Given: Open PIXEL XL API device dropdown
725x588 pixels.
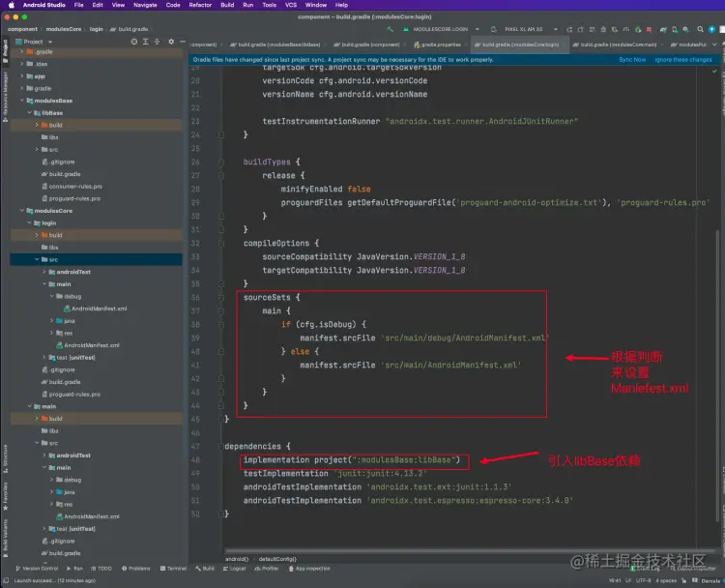Looking at the screenshot, I should [525, 29].
